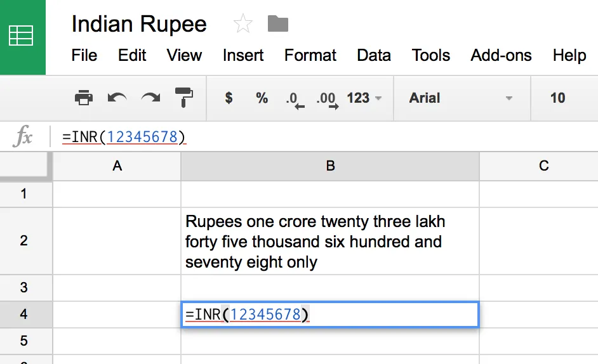Decrease decimal places
598x364 pixels.
pyautogui.click(x=295, y=100)
